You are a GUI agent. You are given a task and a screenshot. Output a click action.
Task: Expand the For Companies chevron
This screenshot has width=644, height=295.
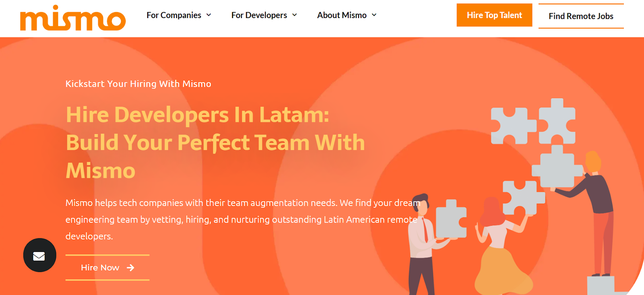[208, 15]
